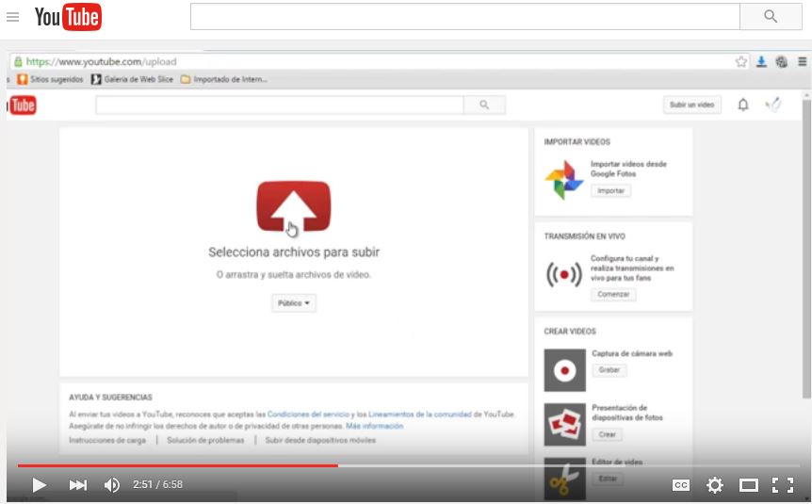812x504 pixels.
Task: Open Importado de Intern... bookmarks folder
Action: pyautogui.click(x=223, y=79)
